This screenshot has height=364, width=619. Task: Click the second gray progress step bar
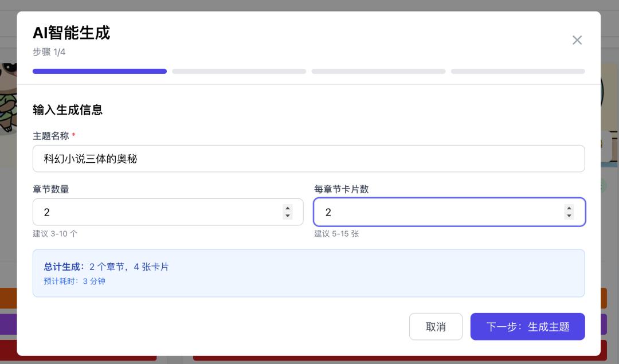239,72
